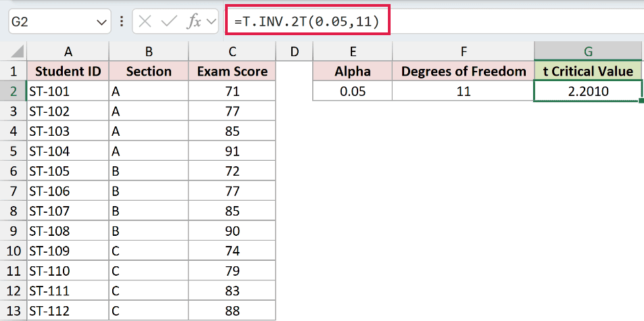The width and height of the screenshot is (644, 321).
Task: Click Section cell for ST-109
Action: [x=149, y=251]
